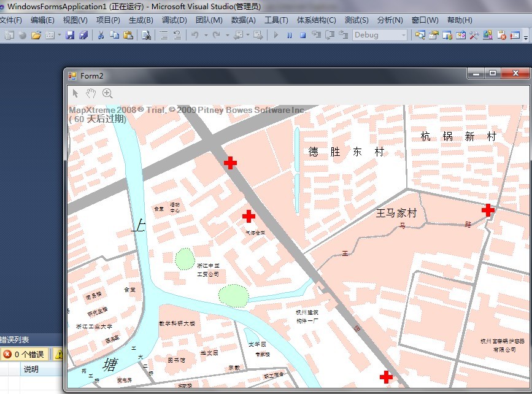532x394 pixels.
Task: Click the 说明 column header
Action: (x=31, y=369)
